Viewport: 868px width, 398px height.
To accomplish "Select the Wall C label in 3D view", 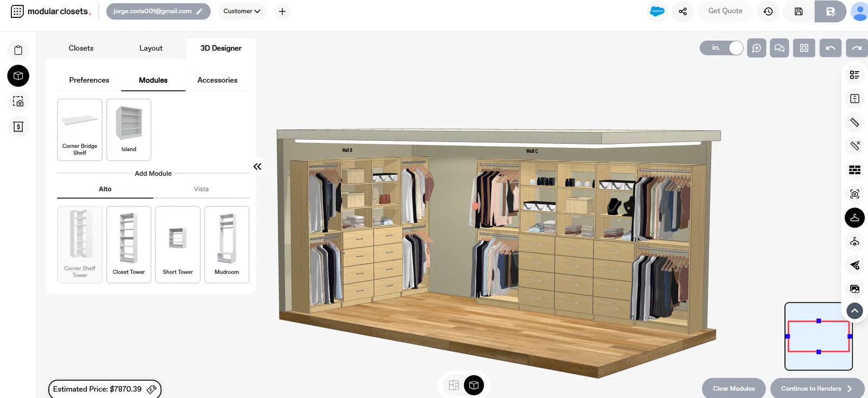I will tap(532, 151).
